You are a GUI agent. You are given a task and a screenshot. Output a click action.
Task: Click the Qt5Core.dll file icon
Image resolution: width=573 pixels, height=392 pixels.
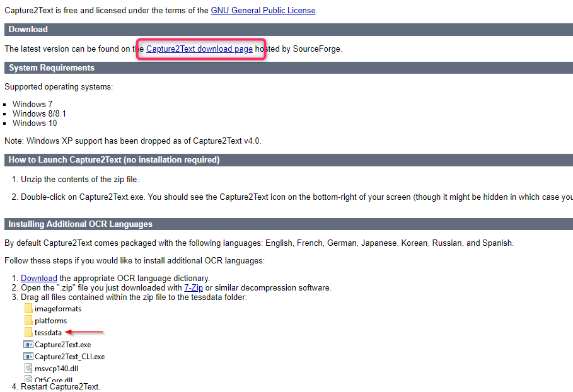click(x=28, y=380)
